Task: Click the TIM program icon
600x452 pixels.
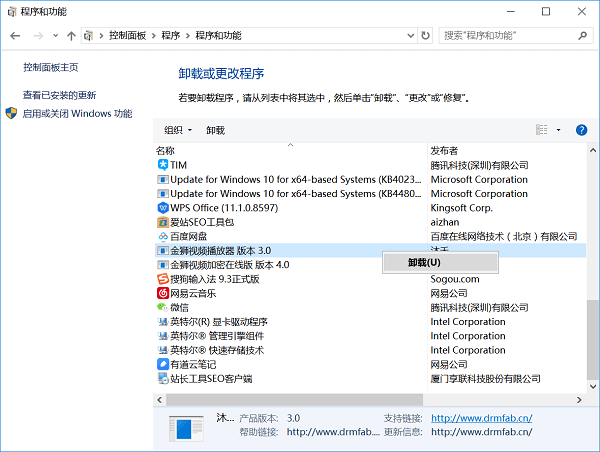Action: (x=163, y=165)
